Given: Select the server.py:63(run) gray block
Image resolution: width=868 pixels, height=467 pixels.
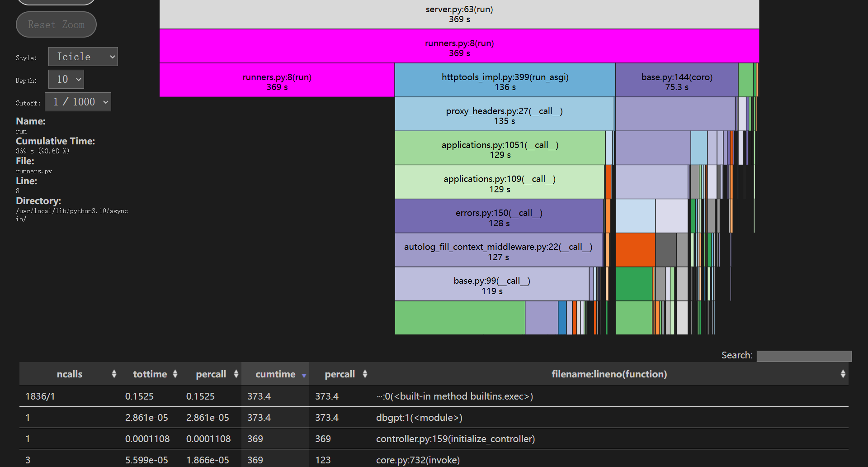Looking at the screenshot, I should coord(459,14).
